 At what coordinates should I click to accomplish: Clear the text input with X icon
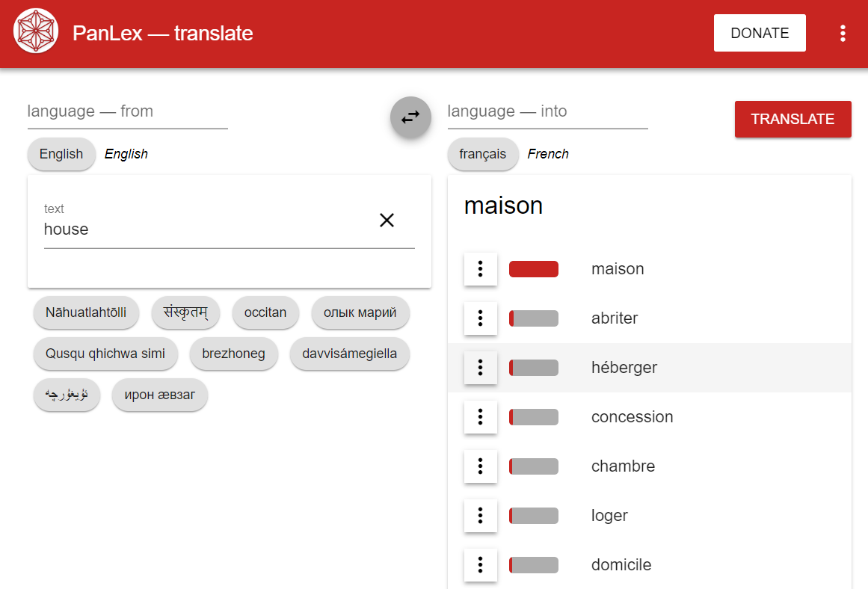pyautogui.click(x=387, y=220)
